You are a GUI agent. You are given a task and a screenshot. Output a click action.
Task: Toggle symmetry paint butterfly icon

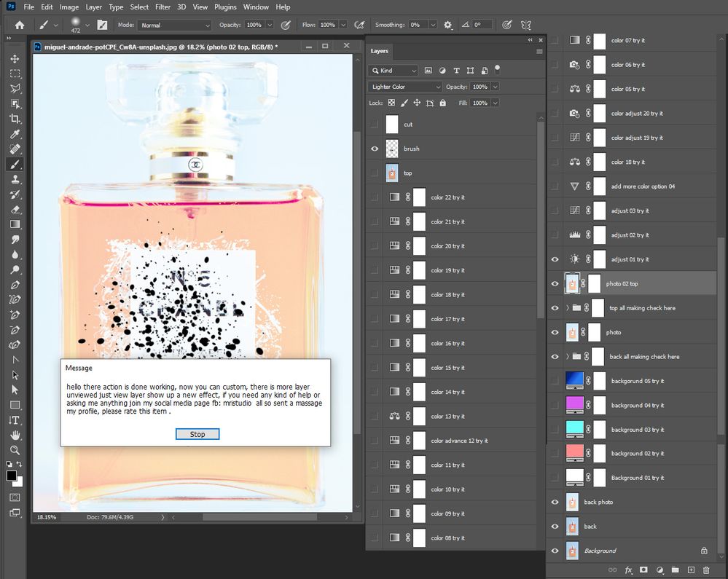click(x=525, y=25)
